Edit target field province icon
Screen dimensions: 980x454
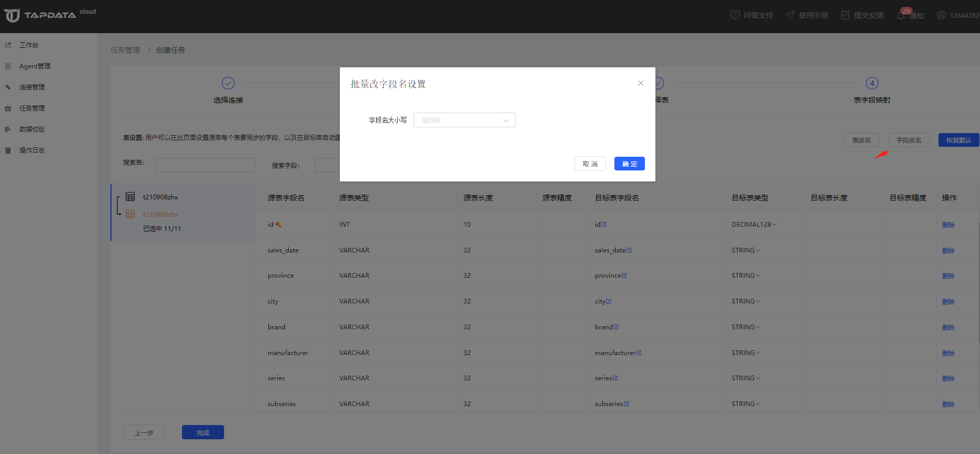[x=624, y=275]
